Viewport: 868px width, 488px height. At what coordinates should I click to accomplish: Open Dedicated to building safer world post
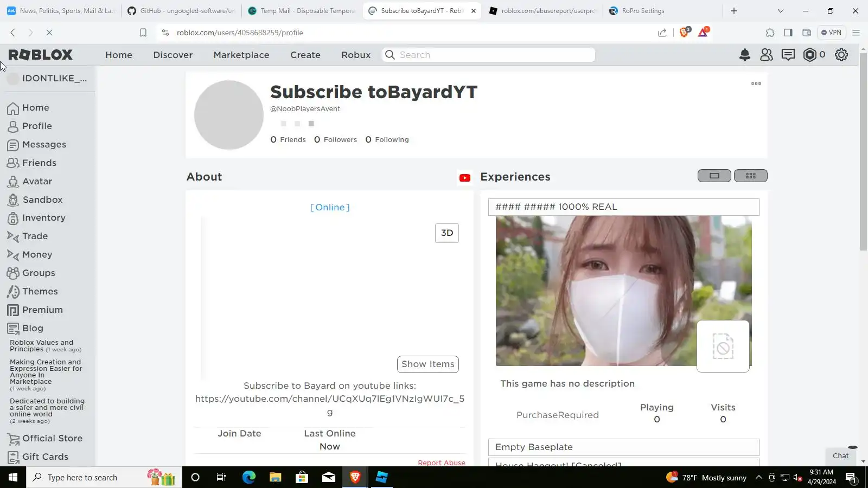[47, 411]
